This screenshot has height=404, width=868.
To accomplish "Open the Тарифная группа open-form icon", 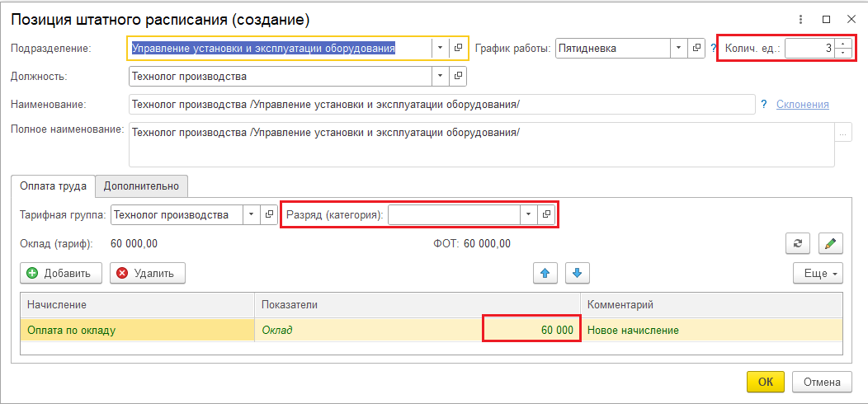I will click(269, 215).
